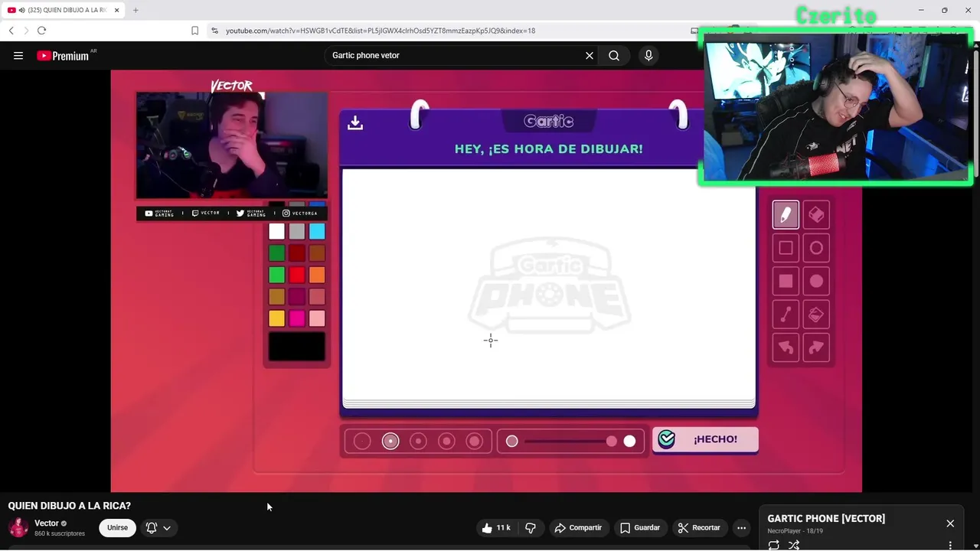This screenshot has height=551, width=980.
Task: Download the drawing with the download icon
Action: point(354,122)
